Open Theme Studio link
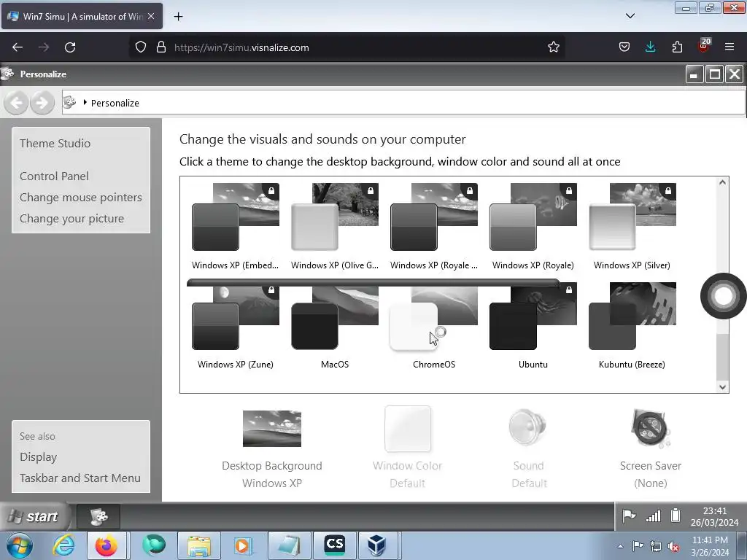The image size is (747, 560). click(x=55, y=144)
